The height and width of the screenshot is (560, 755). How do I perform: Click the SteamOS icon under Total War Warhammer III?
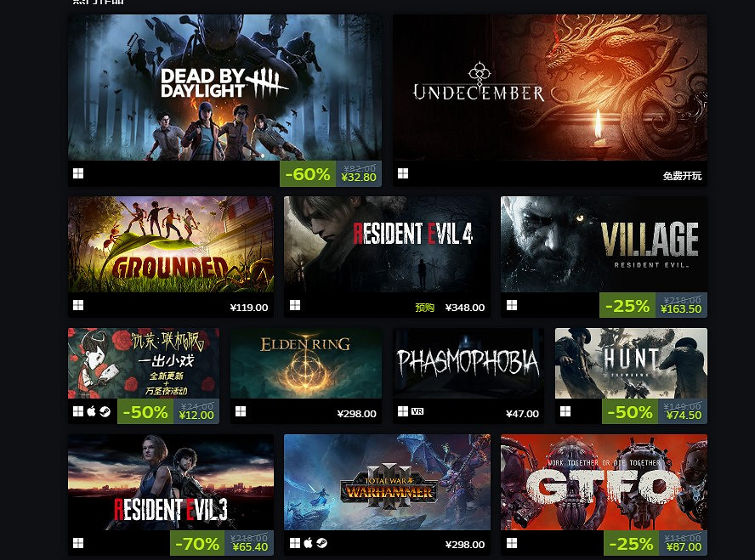[322, 543]
